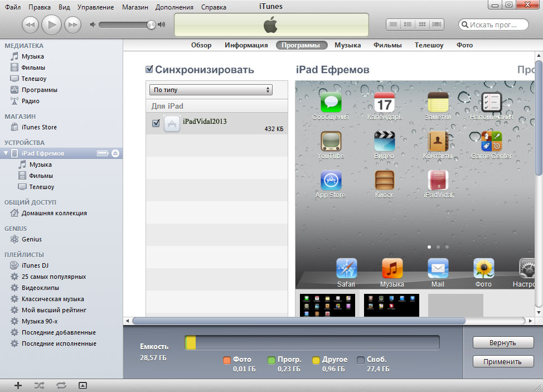Screen dimensions: 543x392
Task: Open the Файл menu
Action: click(13, 7)
